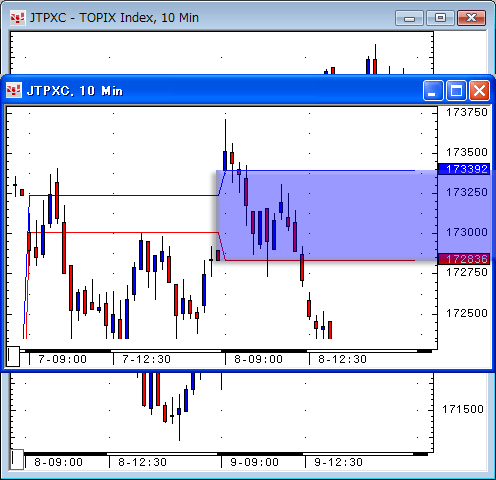
Task: Click the 173250 price axis label
Action: (467, 192)
